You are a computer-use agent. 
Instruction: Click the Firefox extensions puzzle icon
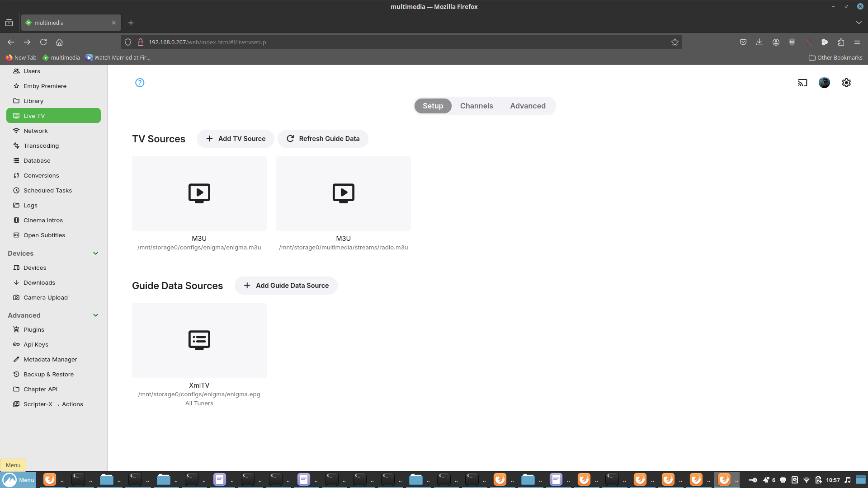pos(841,42)
